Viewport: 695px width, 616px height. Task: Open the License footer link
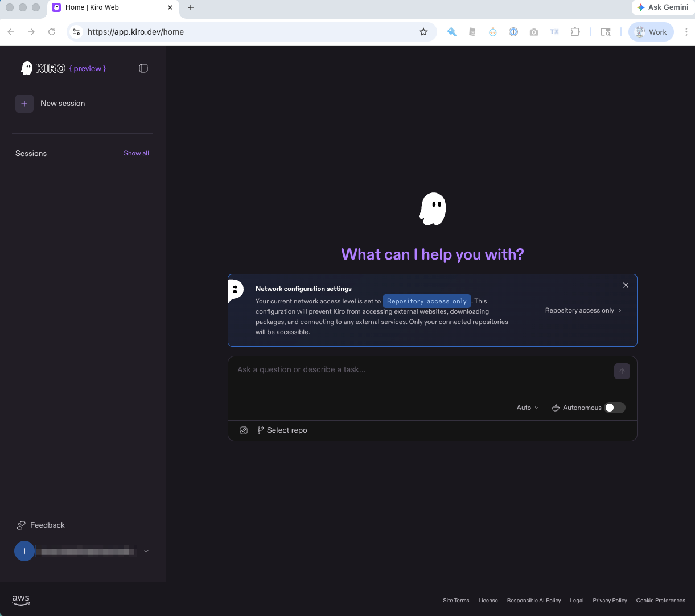tap(488, 601)
